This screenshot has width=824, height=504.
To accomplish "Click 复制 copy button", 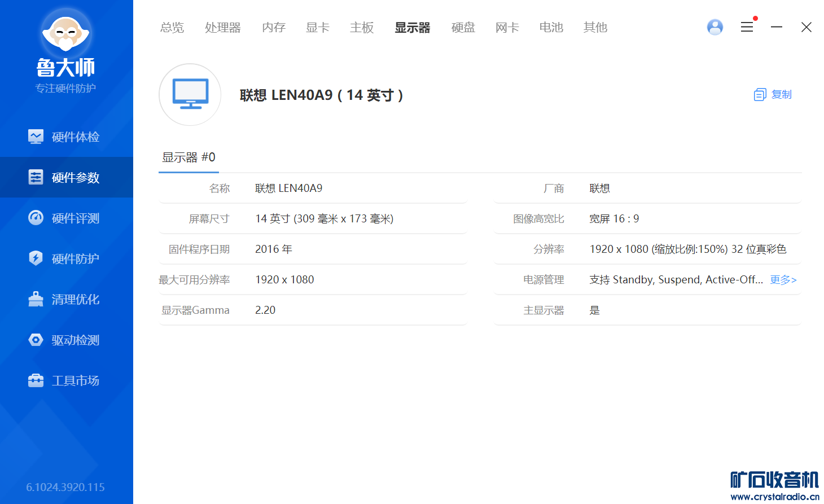I will (x=773, y=95).
